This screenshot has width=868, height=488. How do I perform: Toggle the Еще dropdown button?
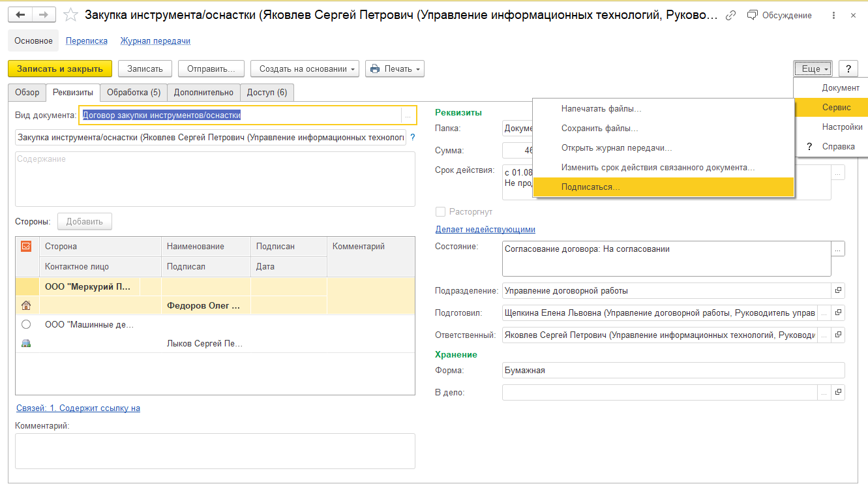[x=811, y=69]
